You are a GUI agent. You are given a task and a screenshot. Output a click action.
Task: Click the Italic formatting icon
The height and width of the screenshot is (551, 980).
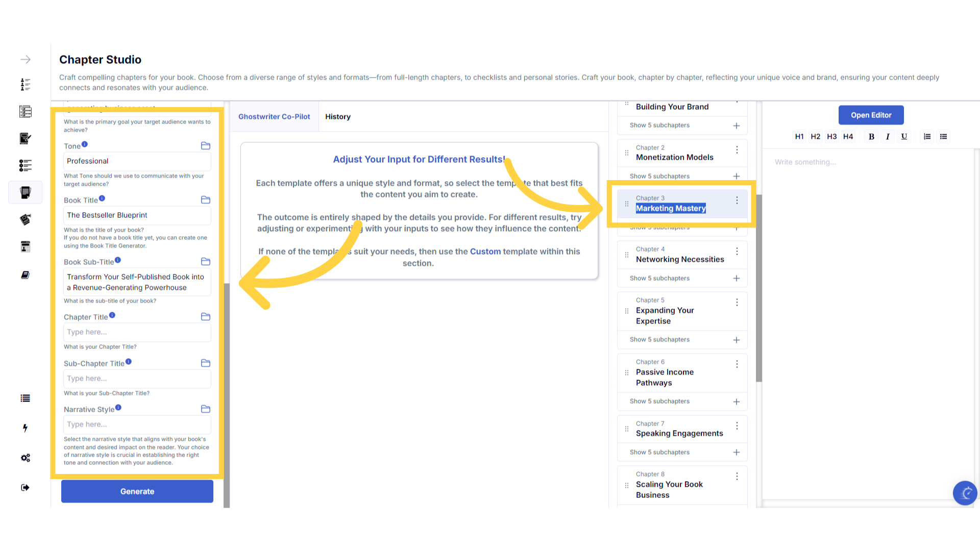tap(888, 137)
